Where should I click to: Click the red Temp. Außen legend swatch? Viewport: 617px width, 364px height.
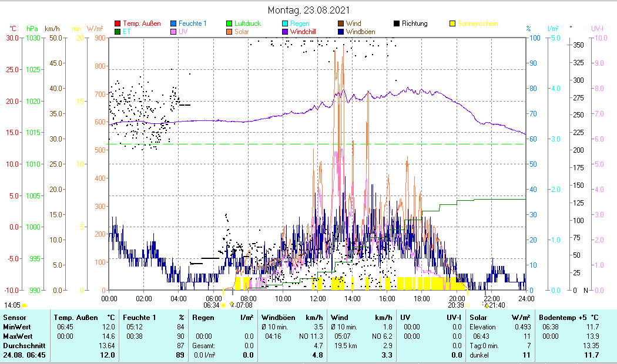[x=118, y=23]
